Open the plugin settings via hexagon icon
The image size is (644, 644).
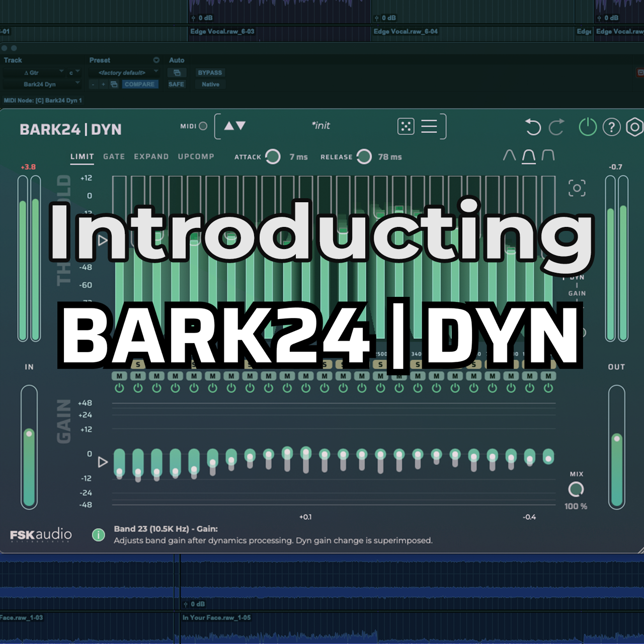pos(633,127)
